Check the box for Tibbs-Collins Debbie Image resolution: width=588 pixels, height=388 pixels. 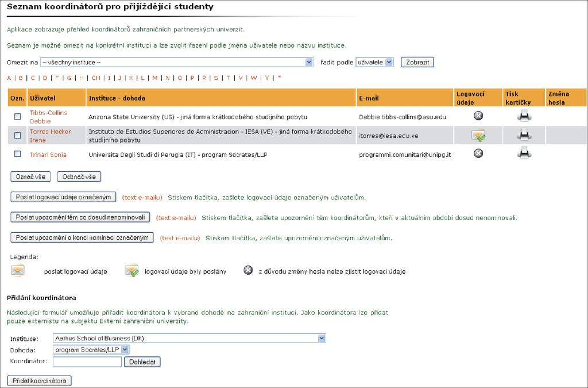point(17,117)
